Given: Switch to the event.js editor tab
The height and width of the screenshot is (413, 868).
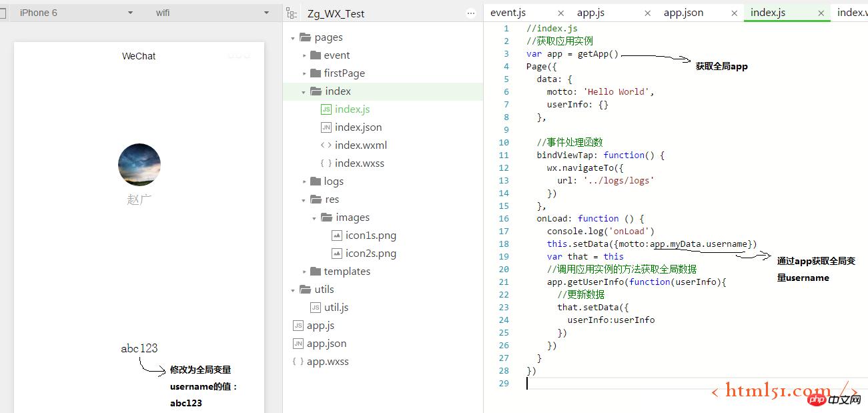Looking at the screenshot, I should [x=508, y=13].
